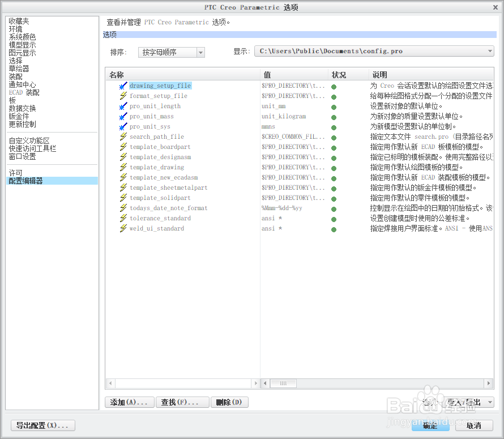This screenshot has width=504, height=439.
Task: Select 草绘器 category
Action: click(x=19, y=69)
